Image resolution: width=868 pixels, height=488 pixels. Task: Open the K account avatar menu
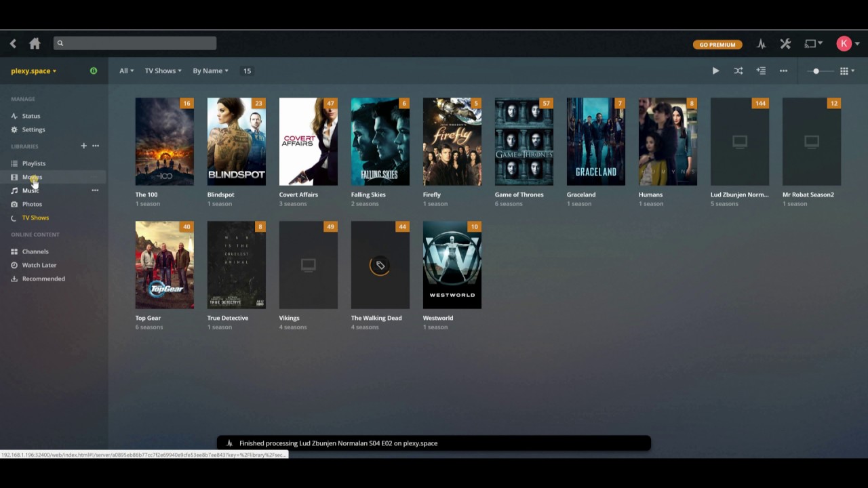tap(848, 43)
